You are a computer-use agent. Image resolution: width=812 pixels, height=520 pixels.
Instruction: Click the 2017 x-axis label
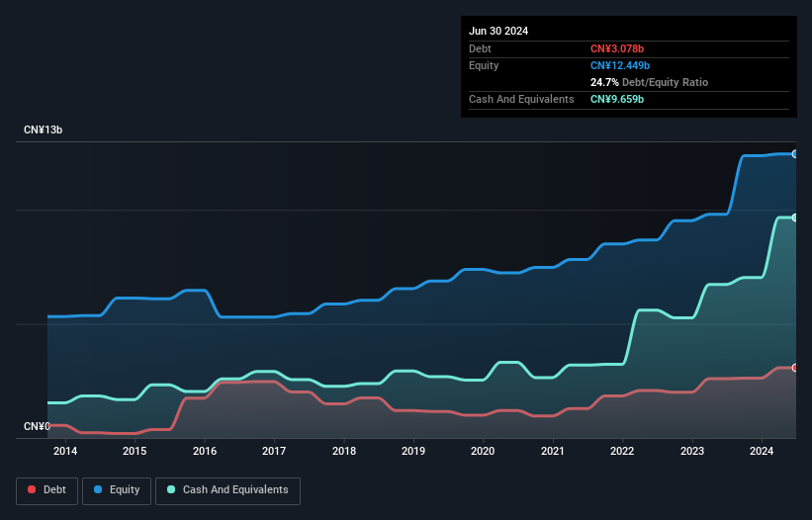point(274,451)
